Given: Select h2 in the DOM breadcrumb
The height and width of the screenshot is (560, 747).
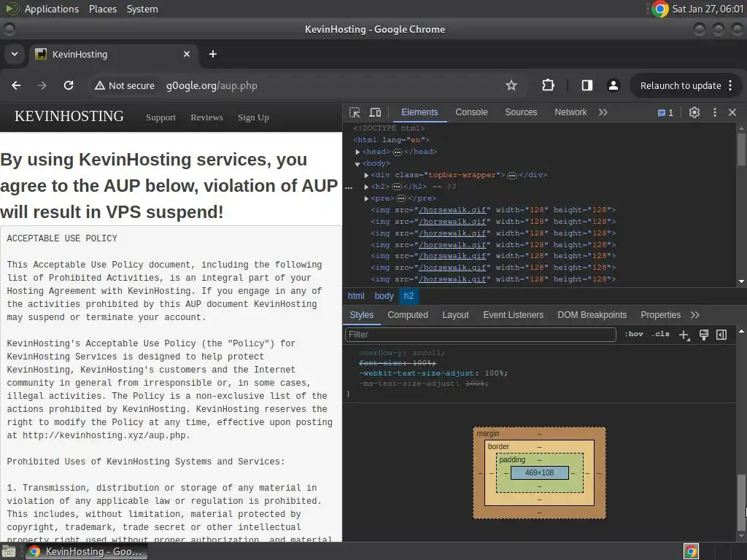Looking at the screenshot, I should tap(409, 296).
